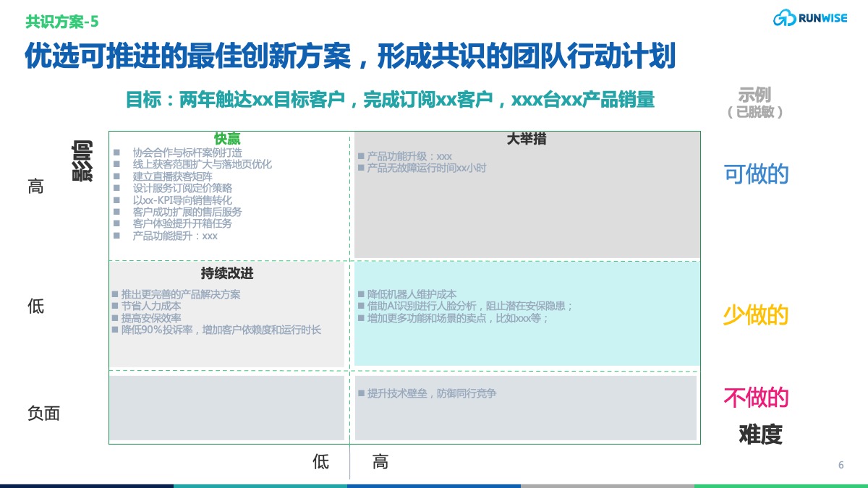The height and width of the screenshot is (488, 868).
Task: Click the pink 不做的 label
Action: pyautogui.click(x=756, y=398)
